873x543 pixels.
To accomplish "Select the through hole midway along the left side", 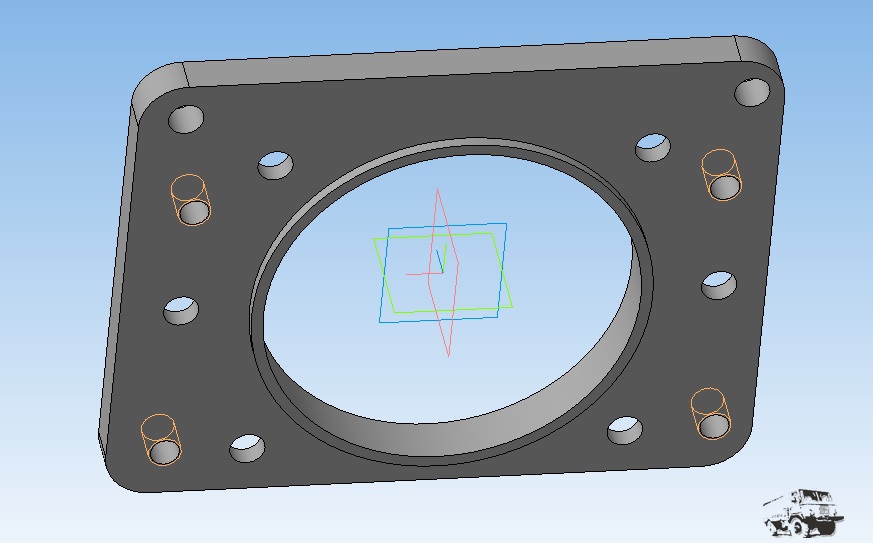I will [x=181, y=311].
